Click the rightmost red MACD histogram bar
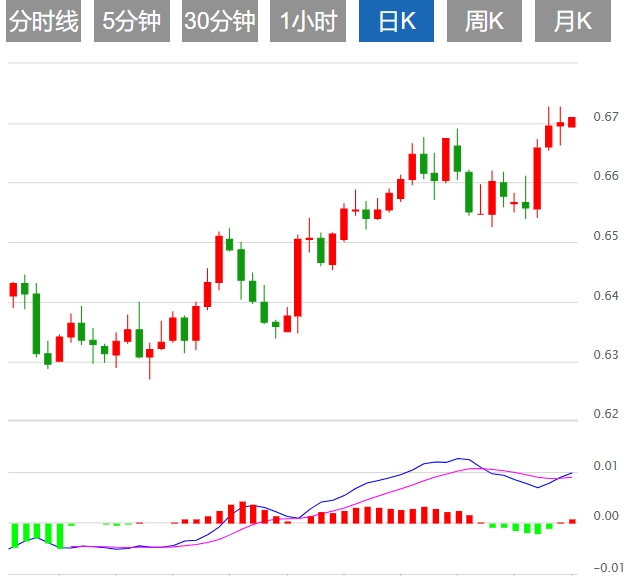Image resolution: width=639 pixels, height=576 pixels. 572,520
